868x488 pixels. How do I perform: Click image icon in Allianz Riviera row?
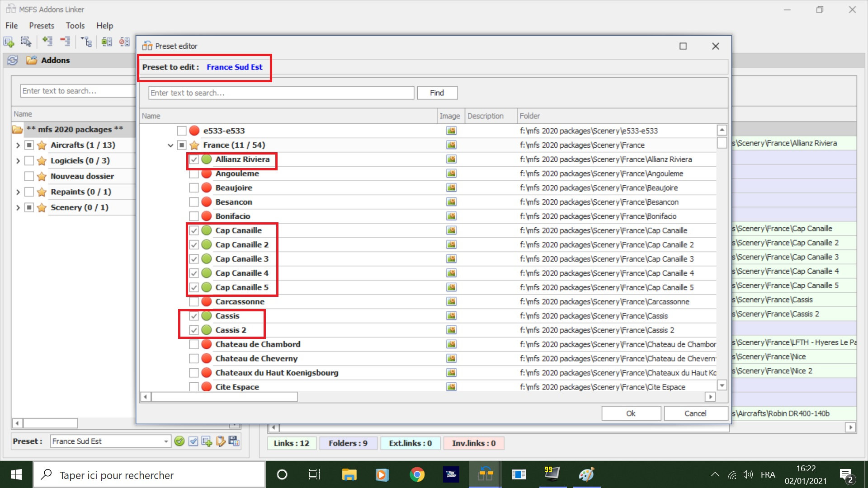[x=451, y=159]
